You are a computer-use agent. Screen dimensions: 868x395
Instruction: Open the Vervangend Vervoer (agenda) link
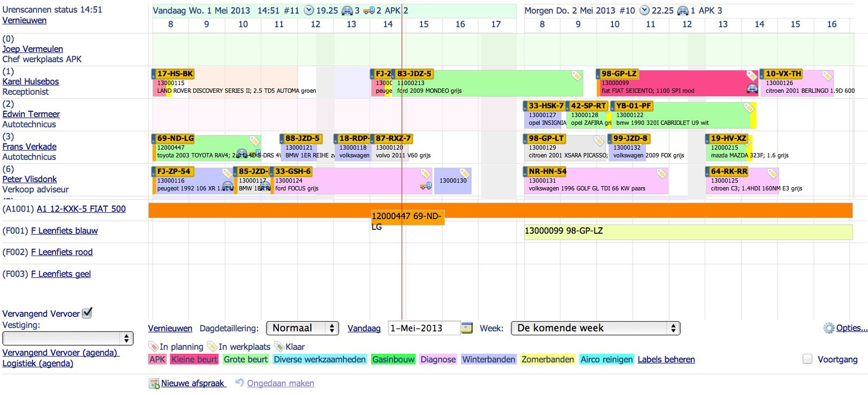60,353
